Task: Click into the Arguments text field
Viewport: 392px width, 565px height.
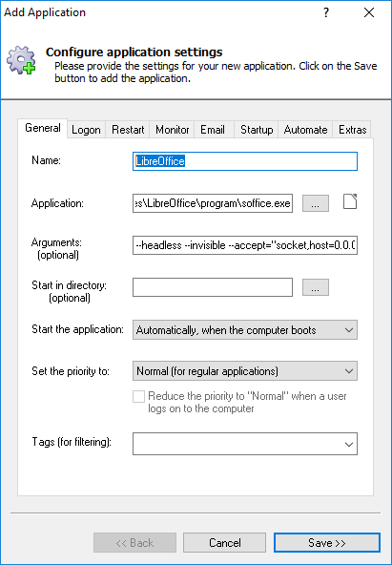Action: 245,245
